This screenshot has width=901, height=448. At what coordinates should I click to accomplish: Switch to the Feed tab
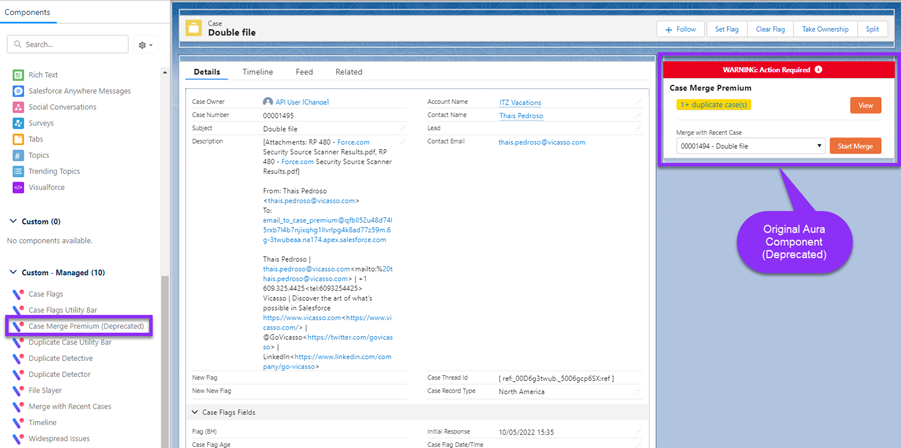click(304, 72)
